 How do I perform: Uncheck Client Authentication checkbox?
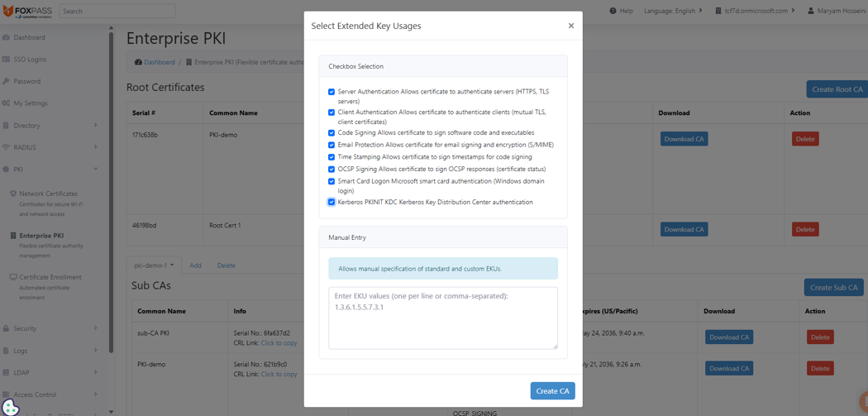(x=331, y=112)
